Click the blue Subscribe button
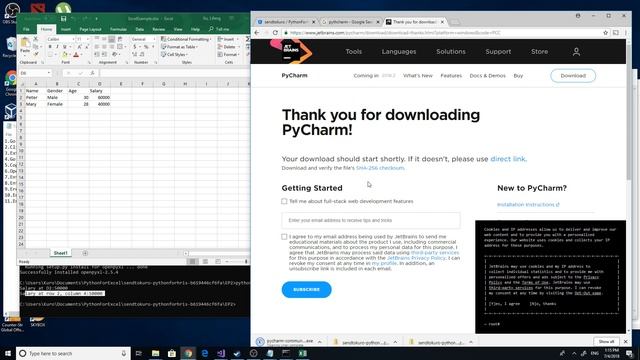The image size is (640, 360). [307, 289]
